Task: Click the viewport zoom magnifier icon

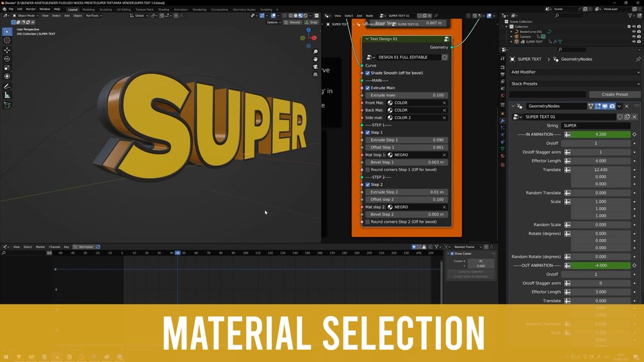Action: (315, 52)
